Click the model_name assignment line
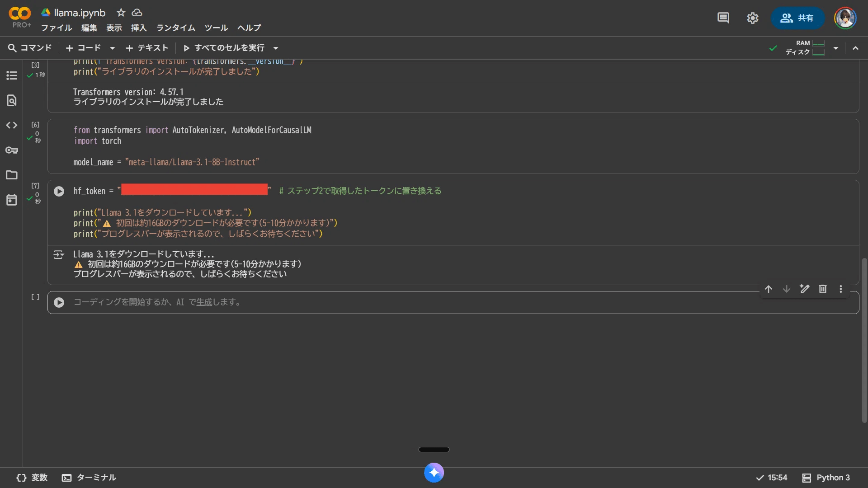The image size is (868, 488). tap(166, 162)
